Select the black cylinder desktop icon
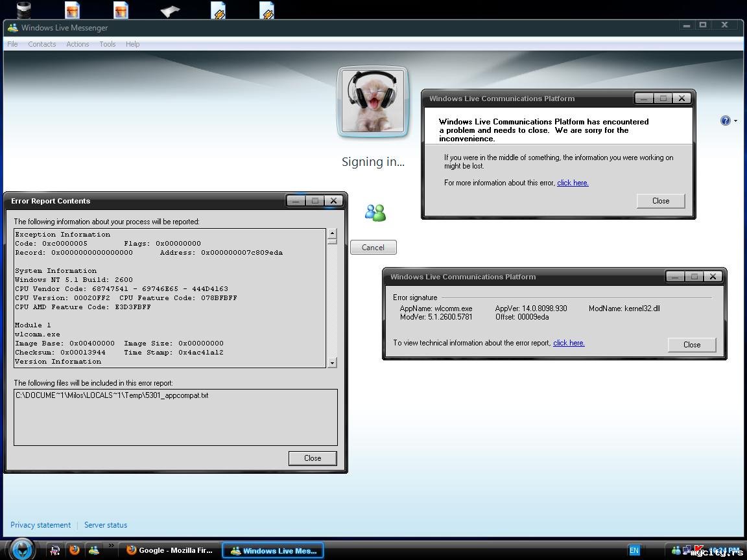The image size is (747, 560). [23, 10]
